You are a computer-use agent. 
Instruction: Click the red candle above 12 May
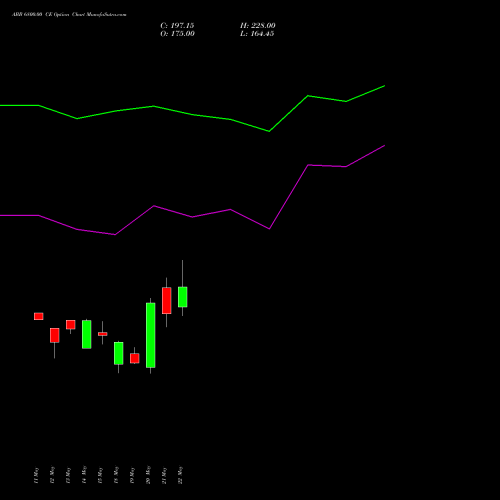(x=55, y=335)
